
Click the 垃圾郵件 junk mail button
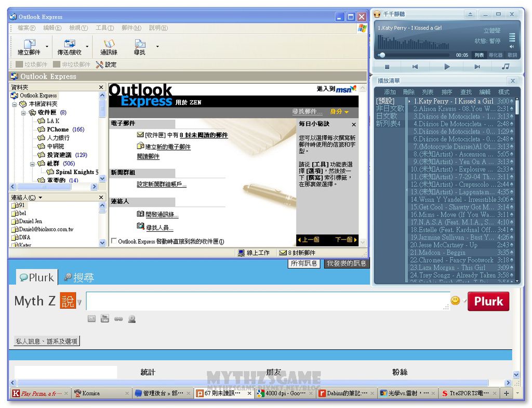click(x=32, y=64)
